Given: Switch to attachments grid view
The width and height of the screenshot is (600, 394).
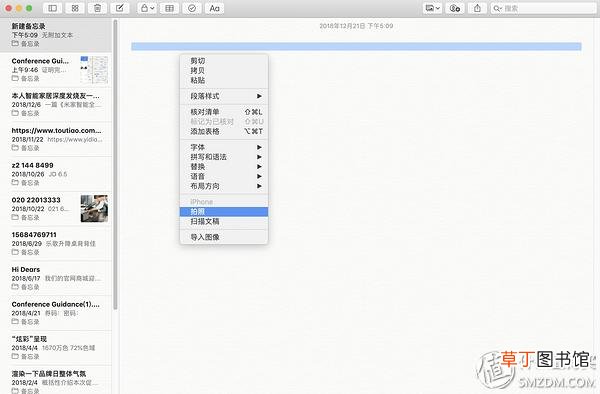Looking at the screenshot, I should pos(75,8).
